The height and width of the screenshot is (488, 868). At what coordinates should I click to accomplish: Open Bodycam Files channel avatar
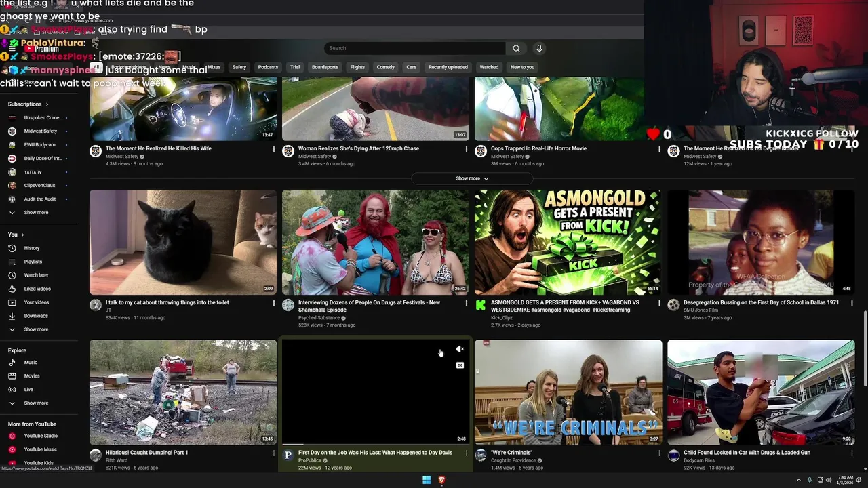coord(673,455)
